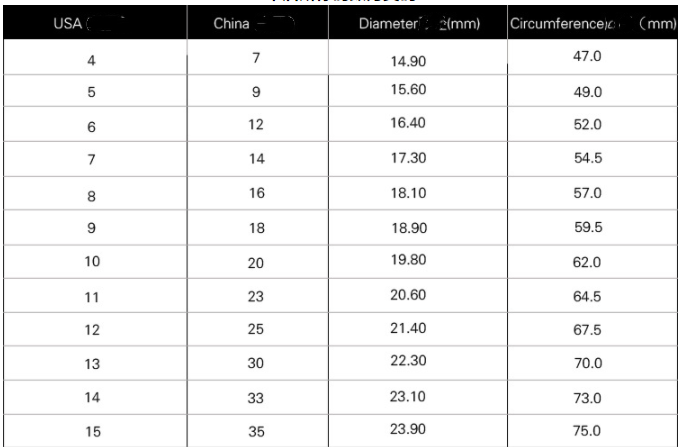This screenshot has height=447, width=679.
Task: Click China size 18 cell
Action: coord(256,228)
